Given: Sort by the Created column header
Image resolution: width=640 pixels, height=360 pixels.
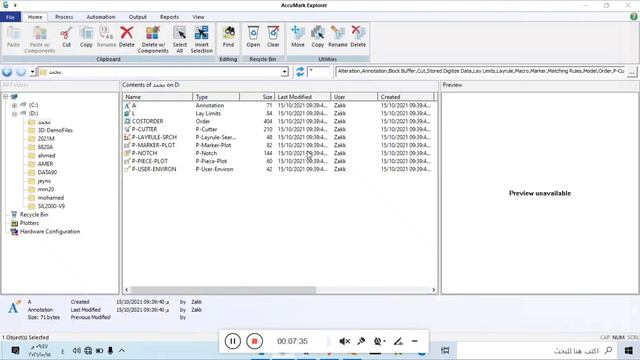Looking at the screenshot, I should (405, 97).
